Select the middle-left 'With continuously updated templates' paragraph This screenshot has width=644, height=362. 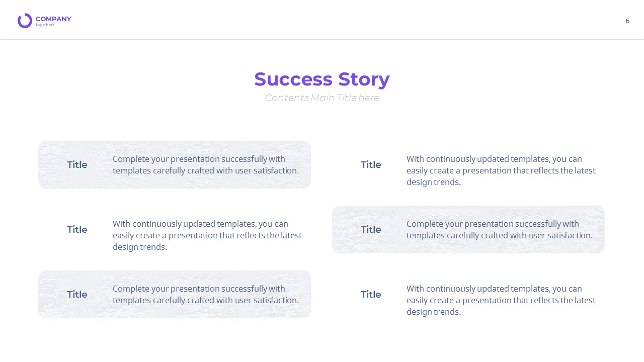(207, 235)
